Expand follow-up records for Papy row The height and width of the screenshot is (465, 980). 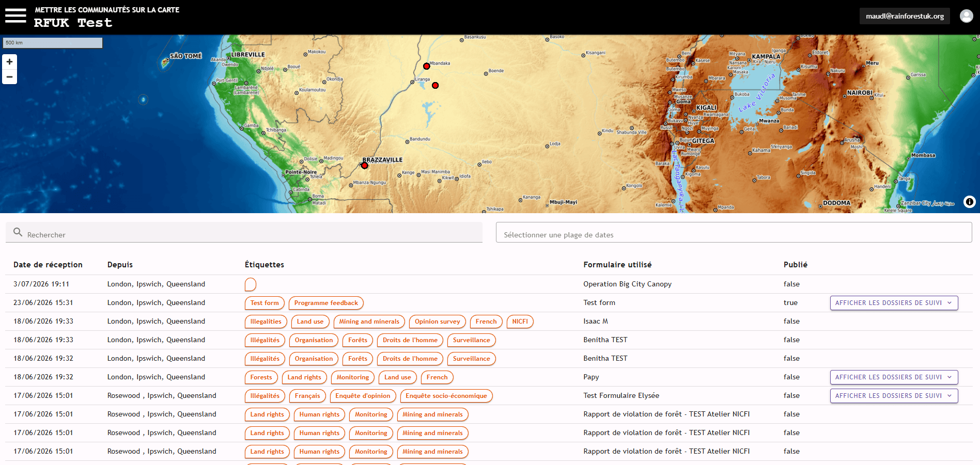(894, 377)
